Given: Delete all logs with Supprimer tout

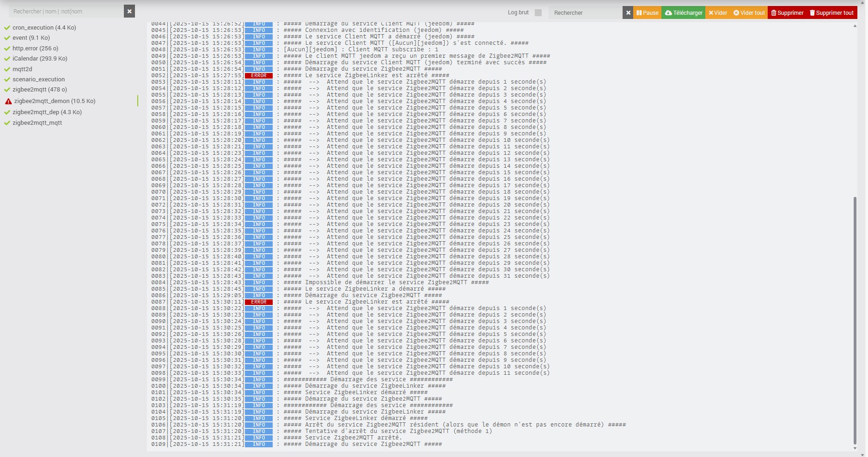Looking at the screenshot, I should [x=831, y=13].
